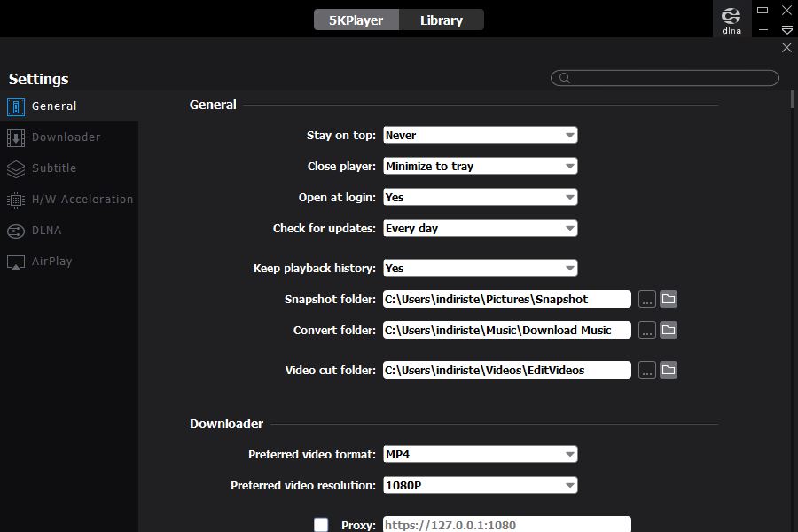Open Close player dropdown
Screen dimensions: 798x532
[480, 167]
